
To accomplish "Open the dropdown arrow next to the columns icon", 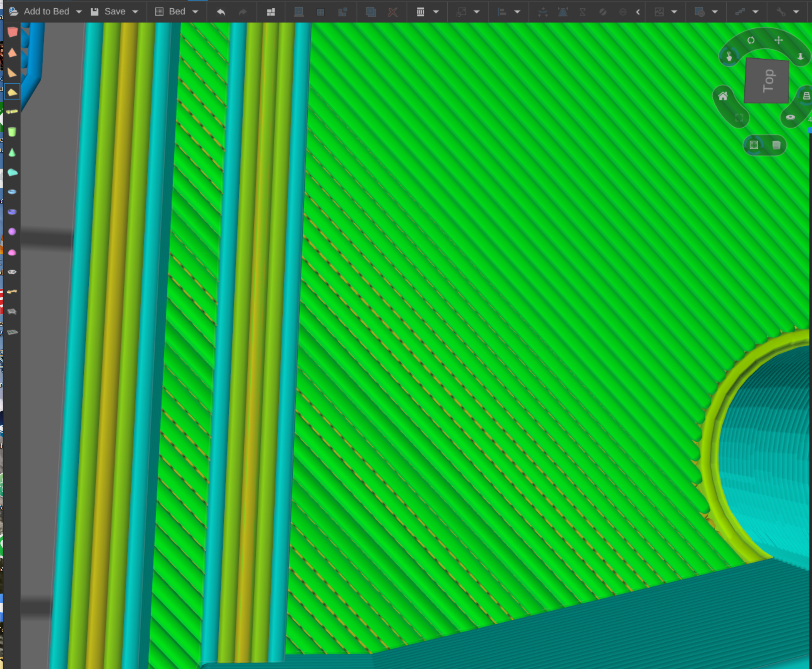I will tap(436, 12).
